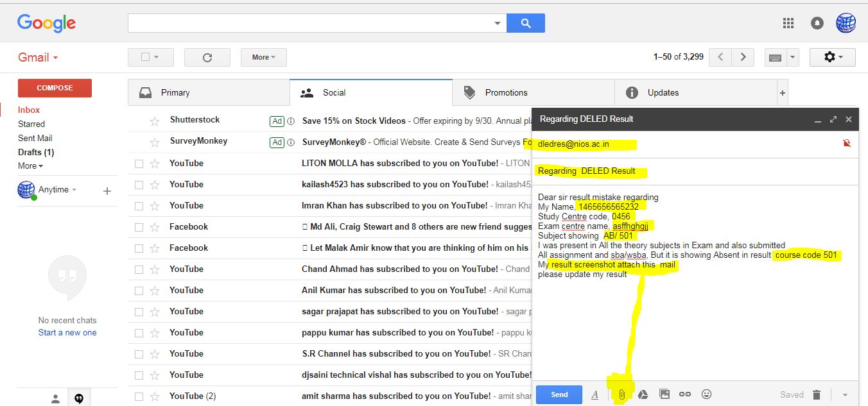The width and height of the screenshot is (868, 406).
Task: Open search options dropdown arrow
Action: (x=498, y=23)
